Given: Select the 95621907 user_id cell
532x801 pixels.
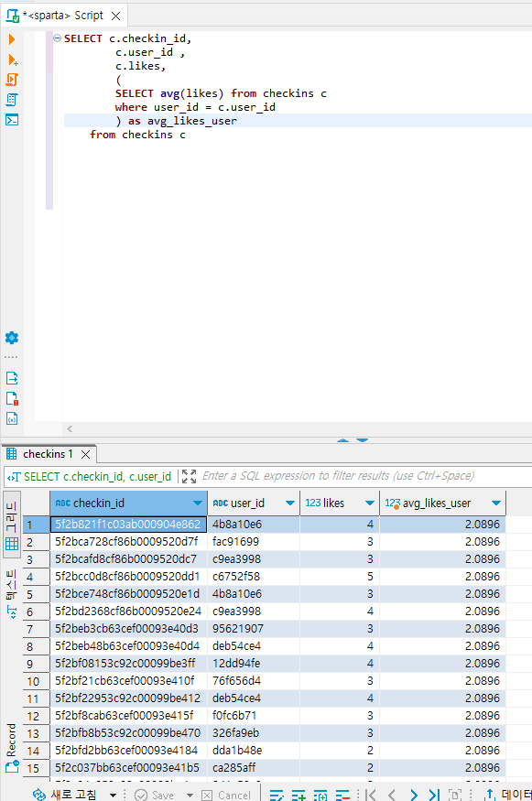Looking at the screenshot, I should (x=254, y=628).
